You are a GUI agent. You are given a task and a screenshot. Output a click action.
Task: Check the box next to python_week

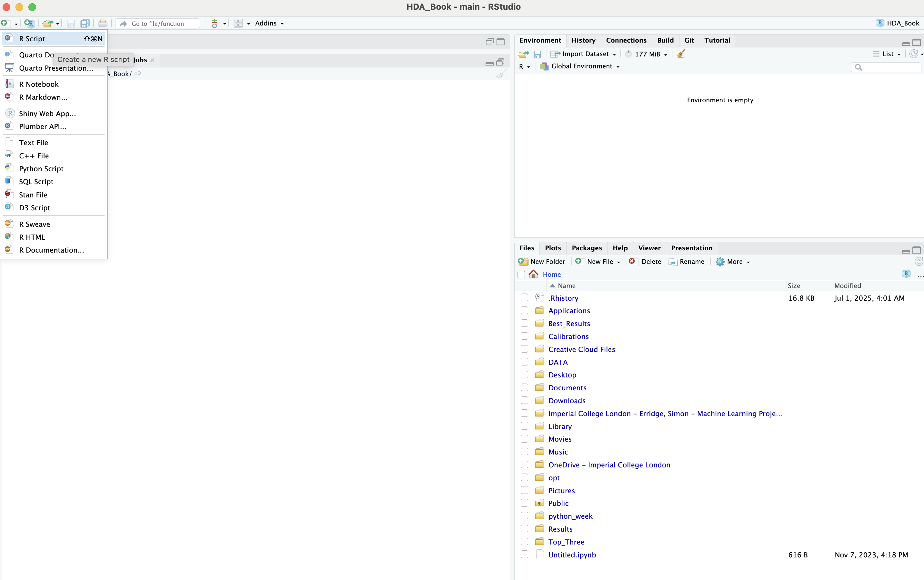524,516
